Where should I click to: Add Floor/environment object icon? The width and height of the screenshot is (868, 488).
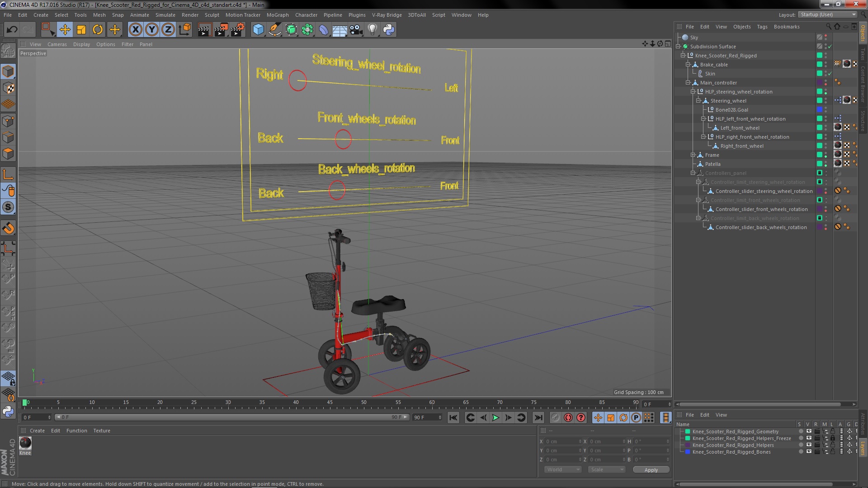click(x=340, y=30)
